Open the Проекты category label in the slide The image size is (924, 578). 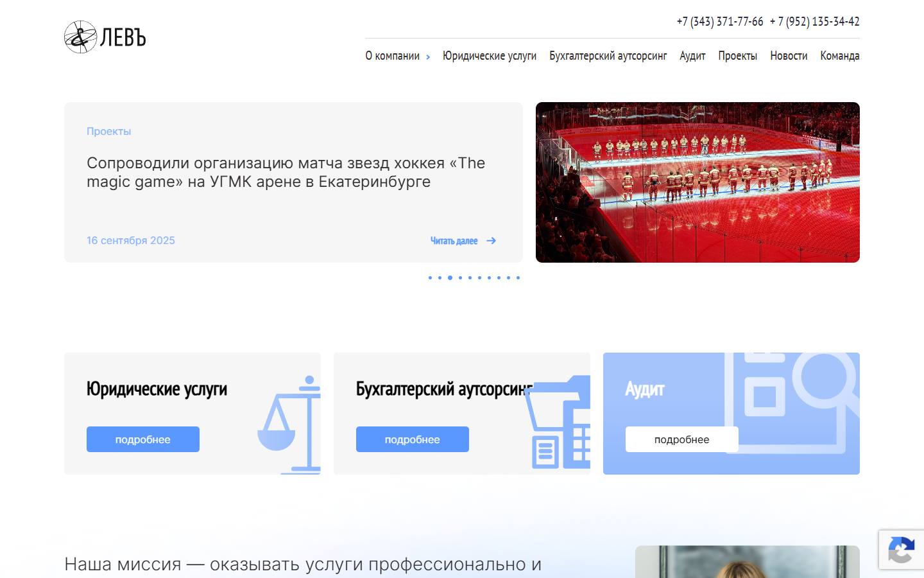109,131
